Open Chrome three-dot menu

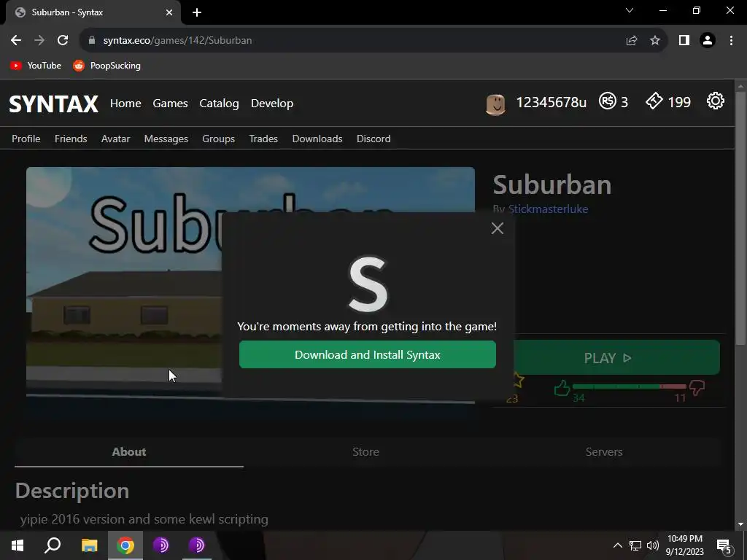coord(731,41)
